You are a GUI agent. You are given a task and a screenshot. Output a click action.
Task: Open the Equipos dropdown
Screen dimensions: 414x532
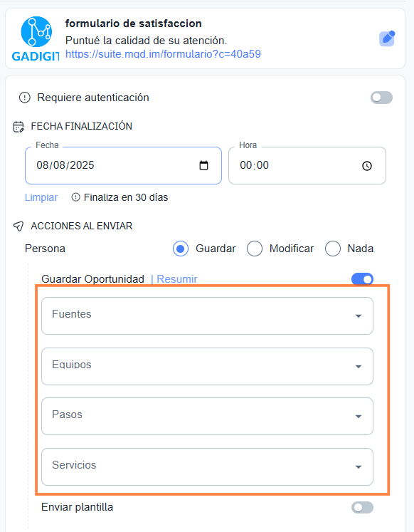point(207,366)
